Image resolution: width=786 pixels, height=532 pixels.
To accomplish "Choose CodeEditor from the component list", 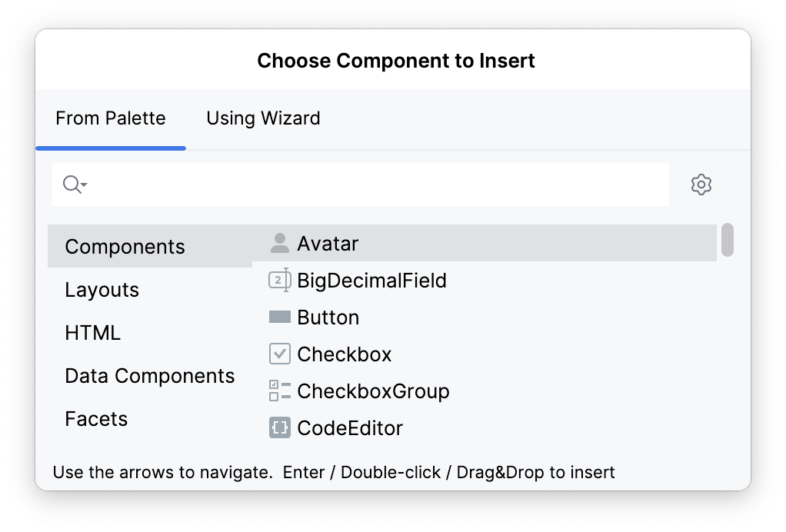I will click(350, 428).
